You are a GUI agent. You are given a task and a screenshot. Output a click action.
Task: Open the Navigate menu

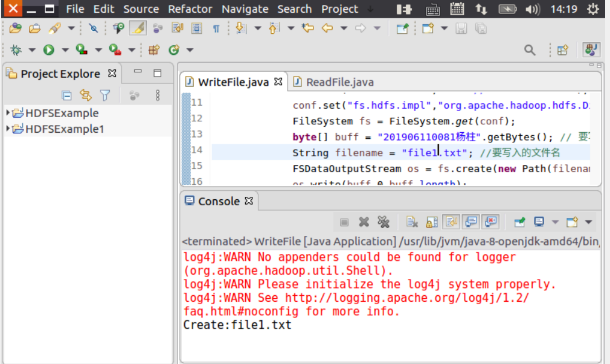tap(245, 9)
